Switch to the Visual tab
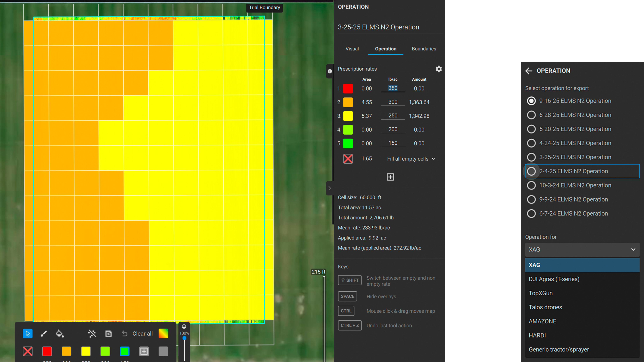The height and width of the screenshot is (362, 644). [352, 49]
